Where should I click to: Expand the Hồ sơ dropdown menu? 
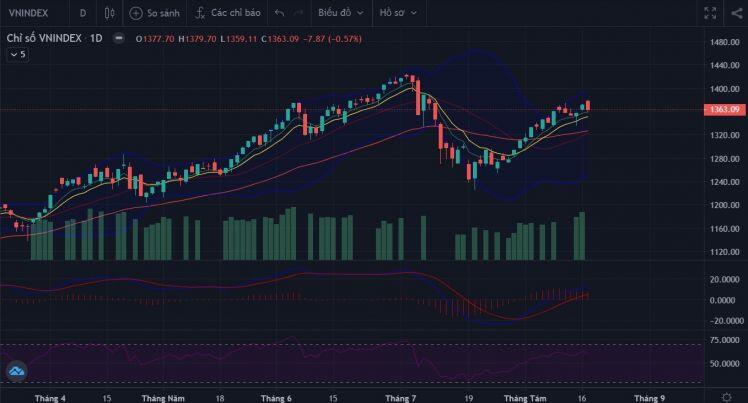tap(398, 13)
